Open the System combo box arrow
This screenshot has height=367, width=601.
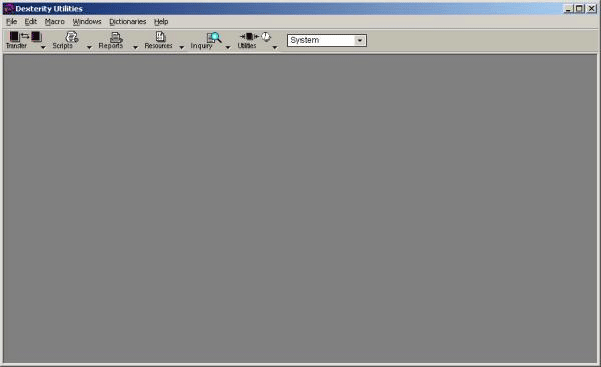pos(360,40)
